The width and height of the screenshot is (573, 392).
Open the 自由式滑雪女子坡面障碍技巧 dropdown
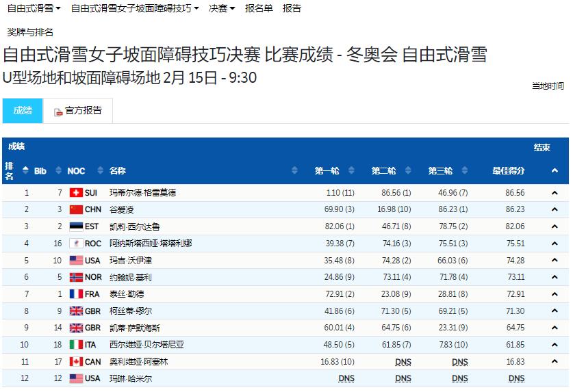[x=134, y=8]
